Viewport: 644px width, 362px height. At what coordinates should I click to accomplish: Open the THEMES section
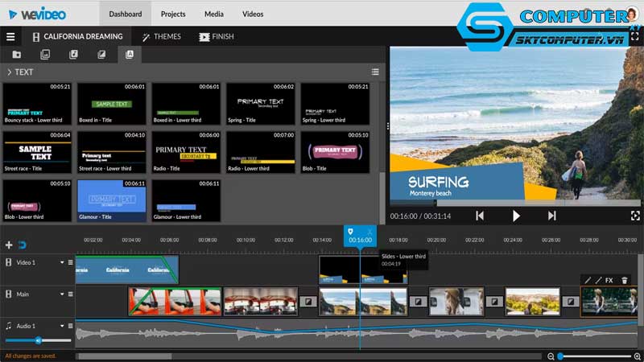coord(161,36)
